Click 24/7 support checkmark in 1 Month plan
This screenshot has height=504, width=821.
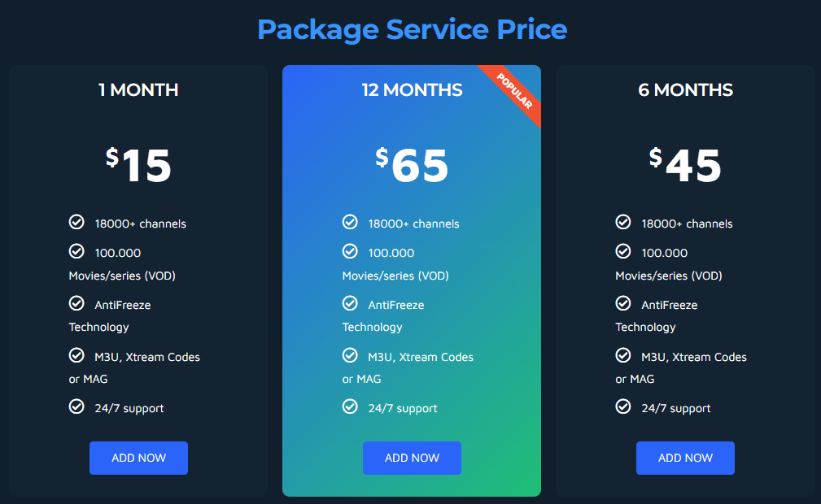[x=76, y=406]
